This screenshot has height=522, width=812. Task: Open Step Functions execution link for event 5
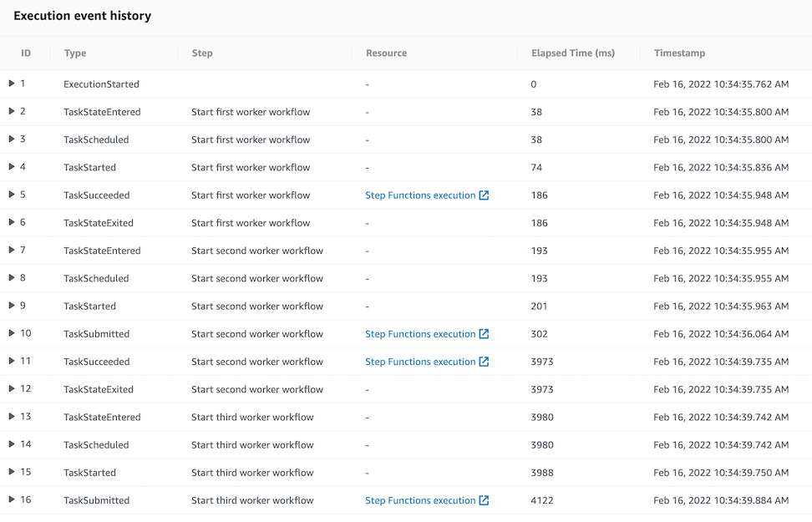[x=420, y=195]
